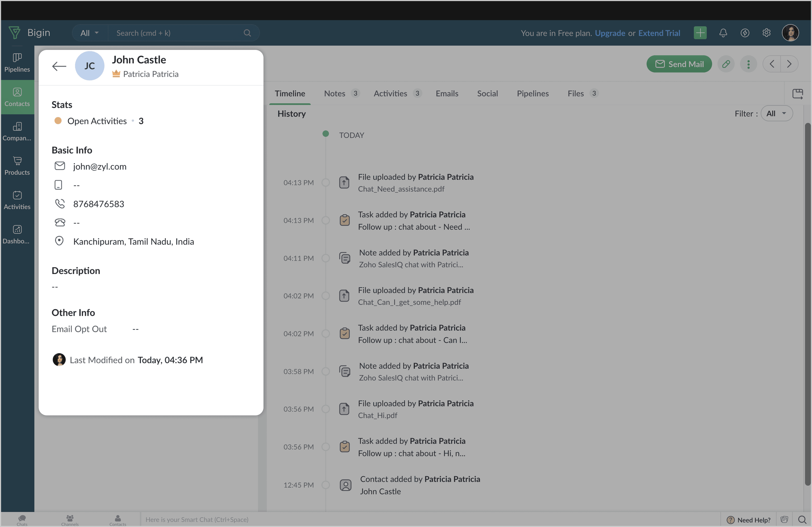Switch to the Emails tab
The image size is (812, 527).
[x=447, y=93]
